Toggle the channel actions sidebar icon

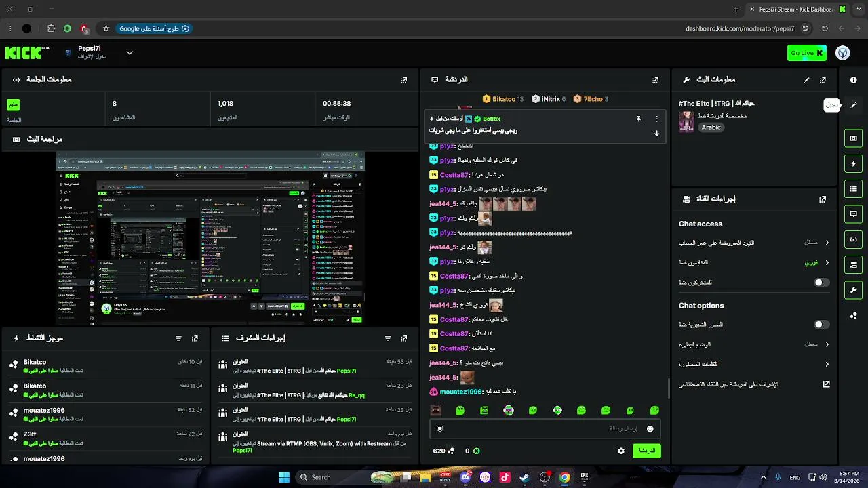[x=853, y=264]
